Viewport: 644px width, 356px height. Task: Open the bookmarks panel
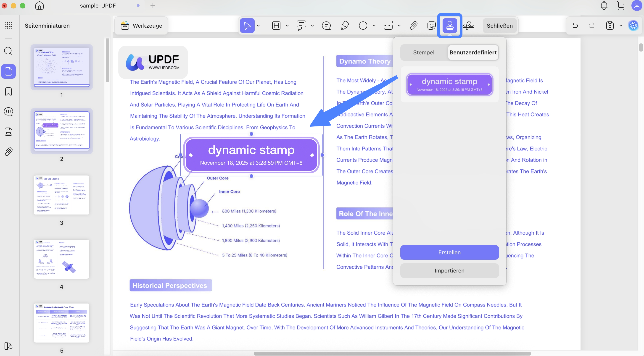tap(8, 92)
